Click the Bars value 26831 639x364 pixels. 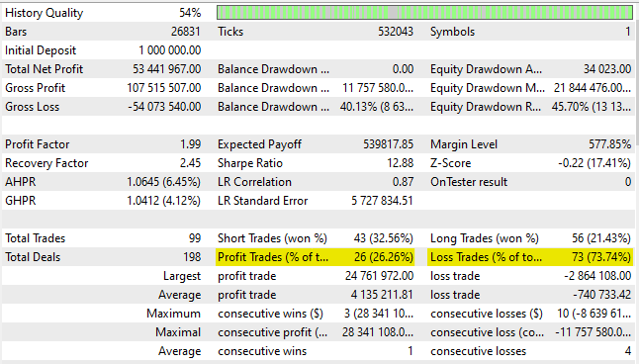[x=185, y=32]
